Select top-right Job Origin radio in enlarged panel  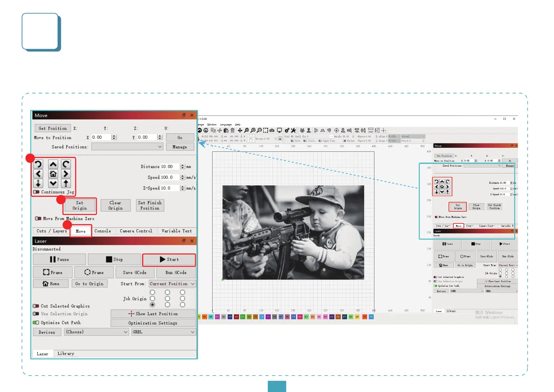[x=183, y=292]
